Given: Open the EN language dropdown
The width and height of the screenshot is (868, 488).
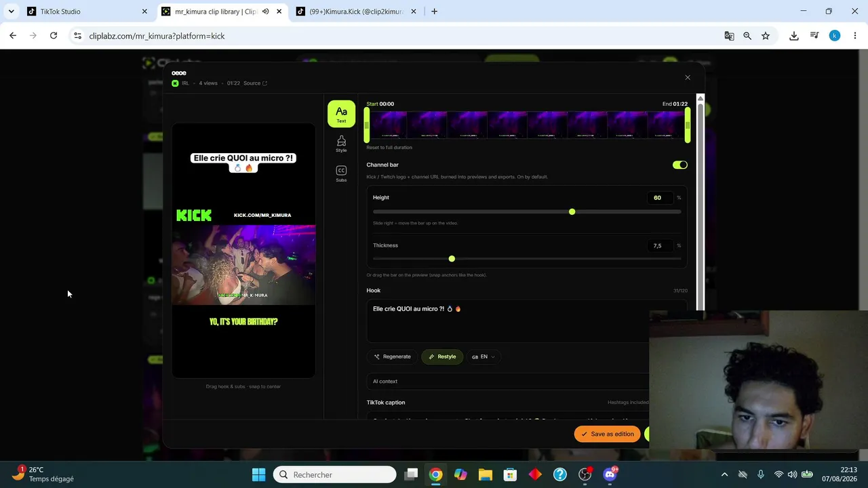Looking at the screenshot, I should pos(483,357).
